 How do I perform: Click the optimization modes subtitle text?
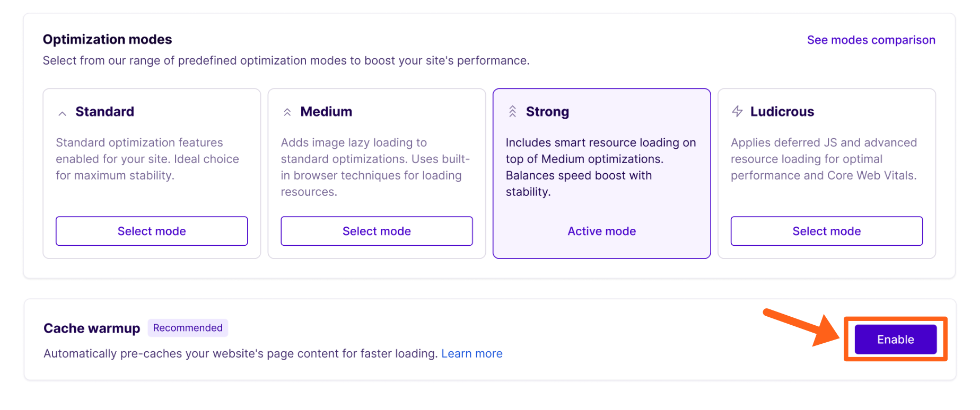286,60
